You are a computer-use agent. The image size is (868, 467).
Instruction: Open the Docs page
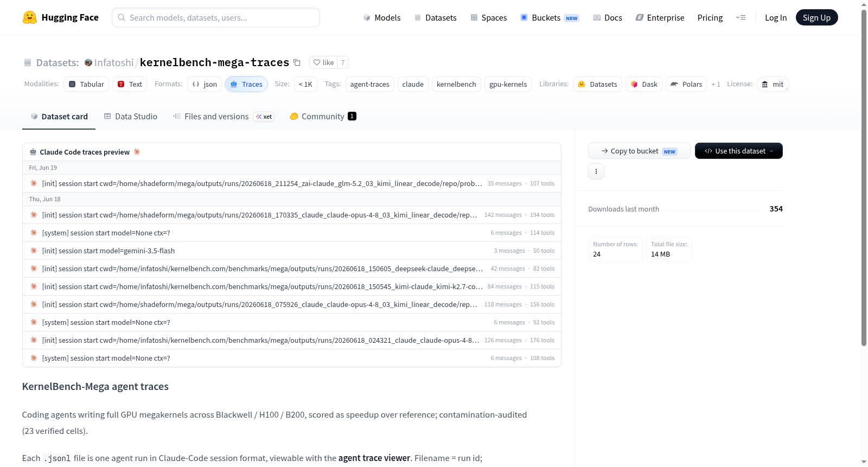pyautogui.click(x=608, y=17)
